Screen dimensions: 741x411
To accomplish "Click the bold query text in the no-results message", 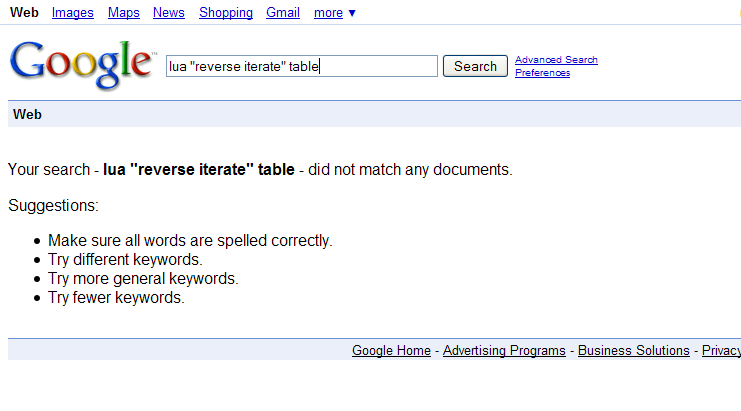I will click(199, 170).
